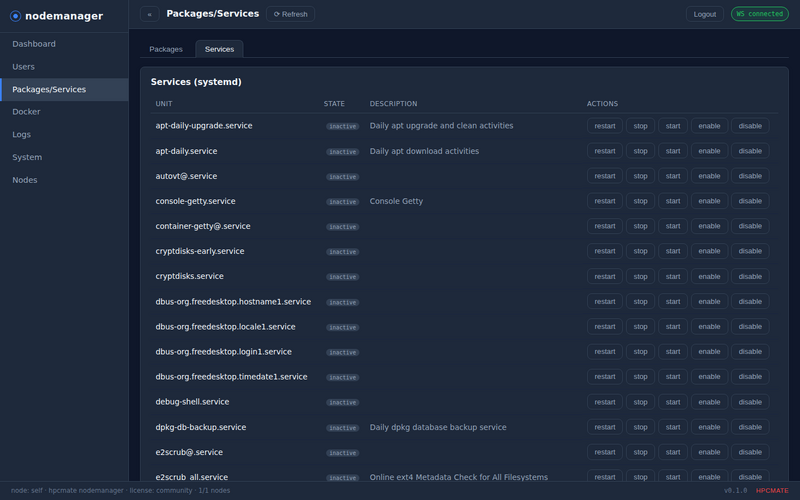The width and height of the screenshot is (800, 500).
Task: Open the Dashboard page
Action: click(x=64, y=44)
